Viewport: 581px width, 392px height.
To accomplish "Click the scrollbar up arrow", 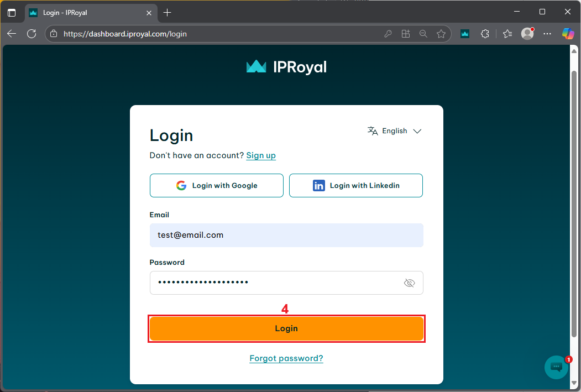I will click(574, 51).
